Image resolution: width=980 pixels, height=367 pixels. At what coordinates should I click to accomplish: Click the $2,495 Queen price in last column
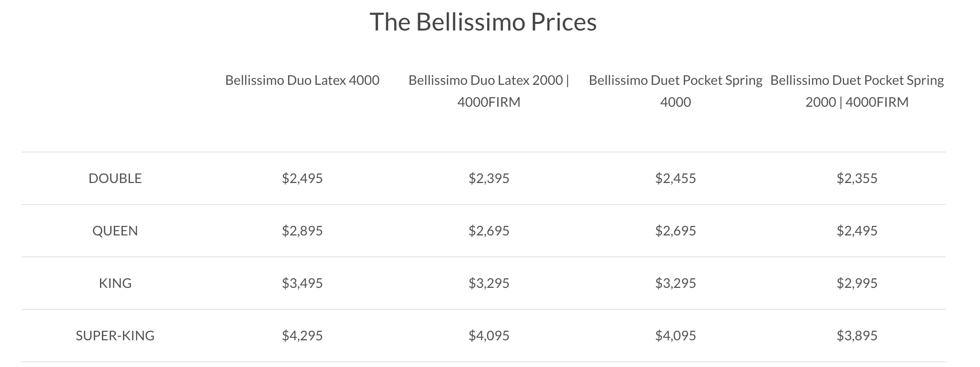tap(857, 231)
